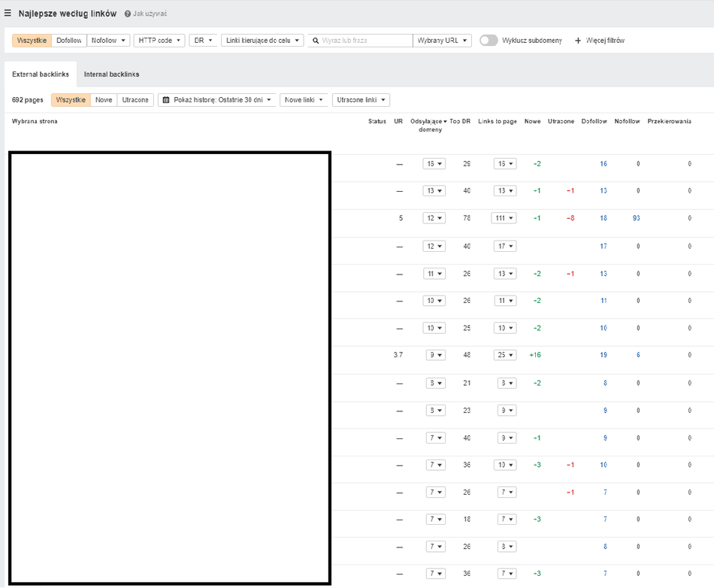Expand the 111 Links to page dropdown
Screen dimensions: 714x588
(x=504, y=218)
